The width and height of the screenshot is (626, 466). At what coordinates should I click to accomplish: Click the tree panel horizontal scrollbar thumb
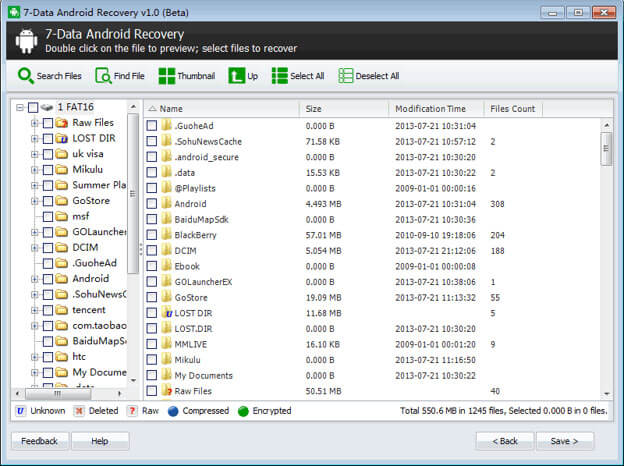58,393
